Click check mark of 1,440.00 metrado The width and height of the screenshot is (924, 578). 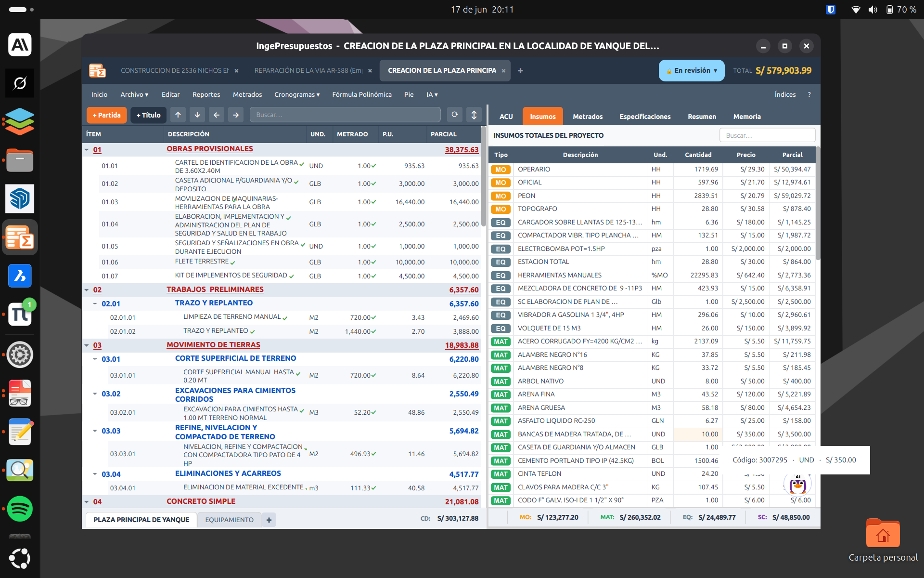373,332
